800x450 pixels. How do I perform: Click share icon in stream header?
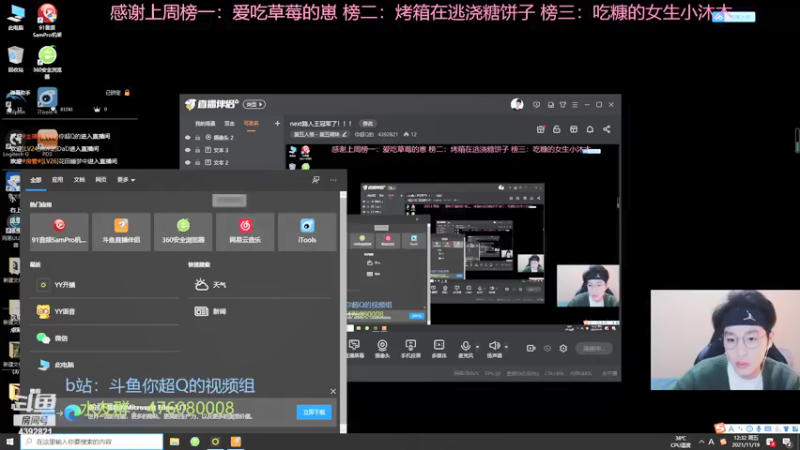click(607, 130)
